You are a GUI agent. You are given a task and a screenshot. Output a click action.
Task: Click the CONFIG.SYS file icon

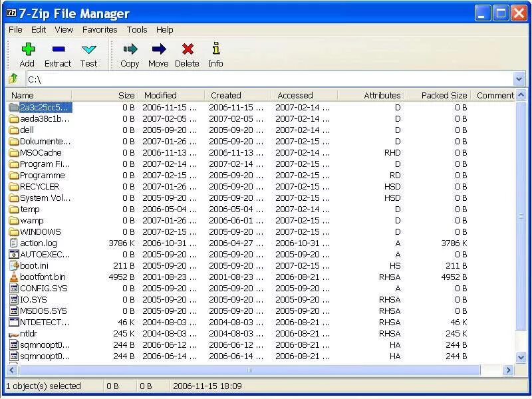point(13,289)
